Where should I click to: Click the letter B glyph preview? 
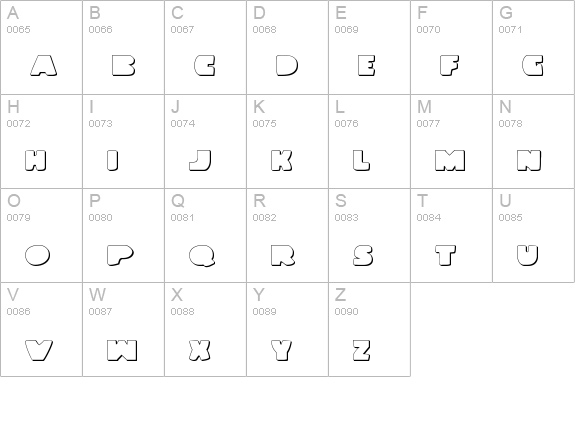click(124, 66)
